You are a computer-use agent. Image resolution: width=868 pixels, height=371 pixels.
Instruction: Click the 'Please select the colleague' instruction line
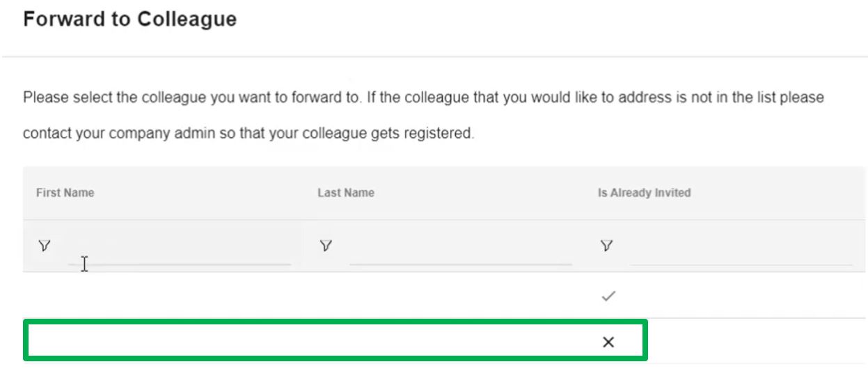(x=423, y=97)
